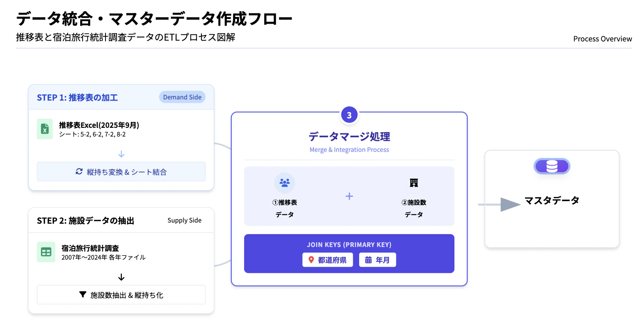The image size is (644, 333).
Task: Select the Demand Side badge
Action: (182, 97)
